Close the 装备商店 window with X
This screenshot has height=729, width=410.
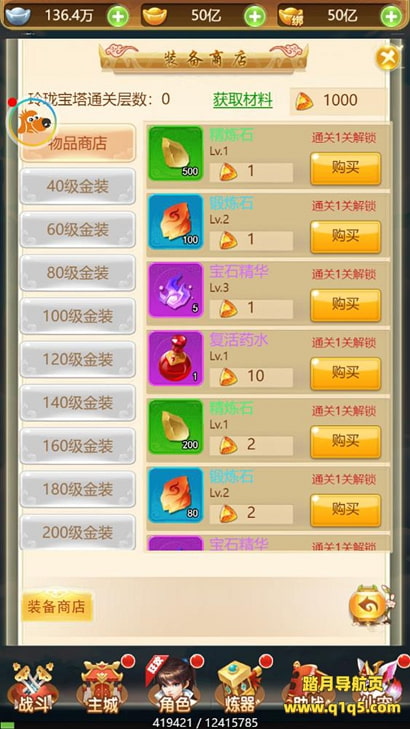click(x=388, y=58)
